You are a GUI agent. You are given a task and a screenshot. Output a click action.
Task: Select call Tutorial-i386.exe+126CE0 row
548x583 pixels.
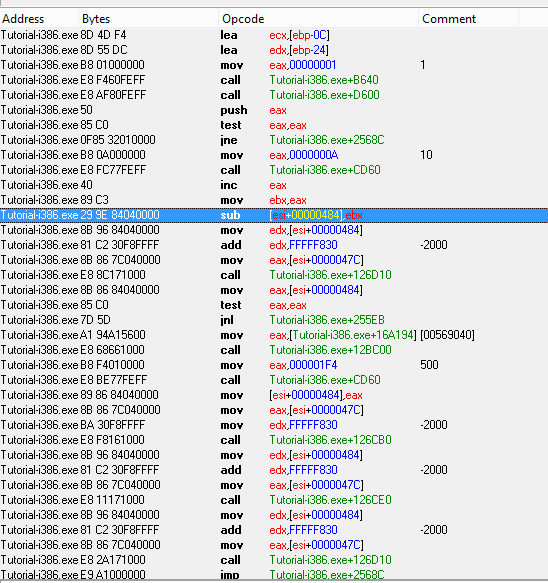pyautogui.click(x=274, y=500)
